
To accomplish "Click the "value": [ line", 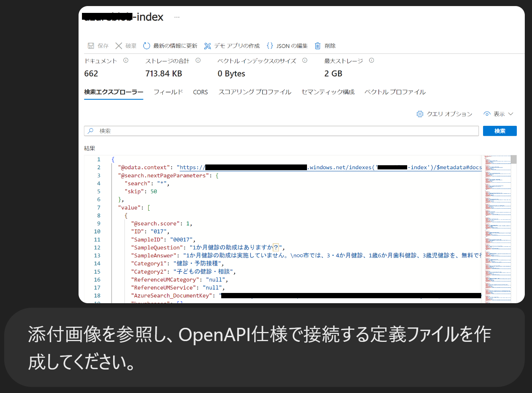I will 134,208.
